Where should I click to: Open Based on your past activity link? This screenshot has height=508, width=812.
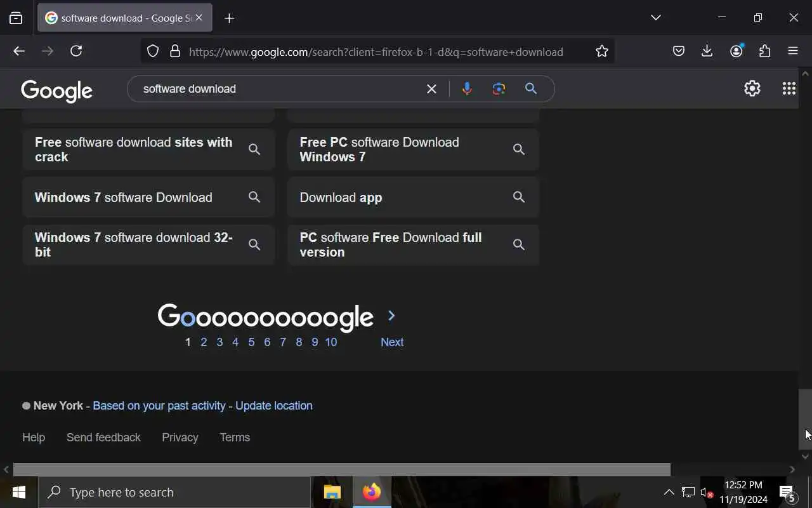coord(159,406)
